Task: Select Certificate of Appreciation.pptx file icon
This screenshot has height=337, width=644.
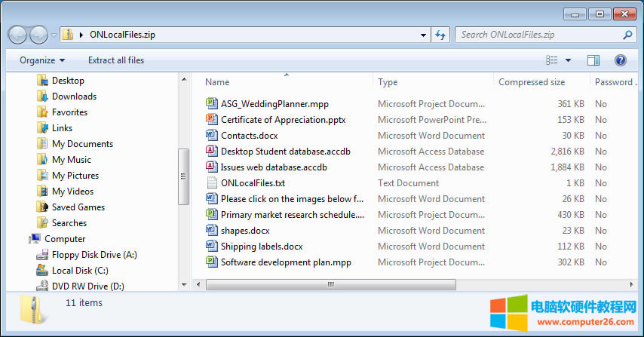Action: coord(211,120)
